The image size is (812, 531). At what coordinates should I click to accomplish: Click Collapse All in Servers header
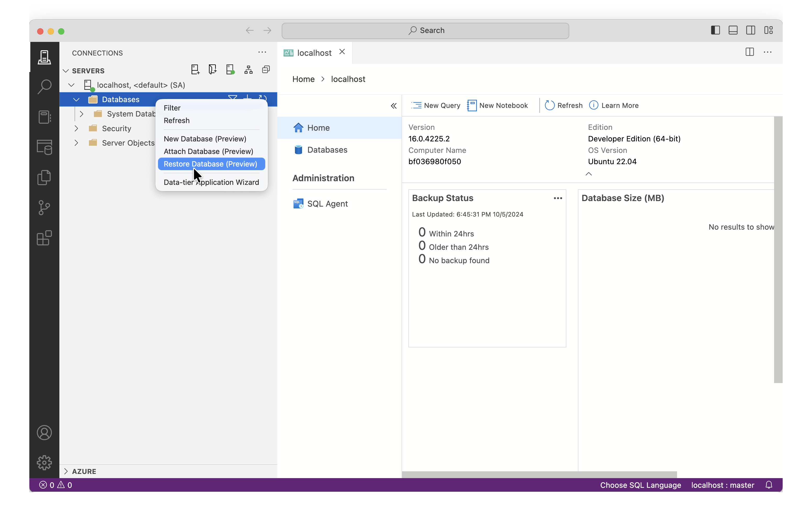(x=266, y=70)
